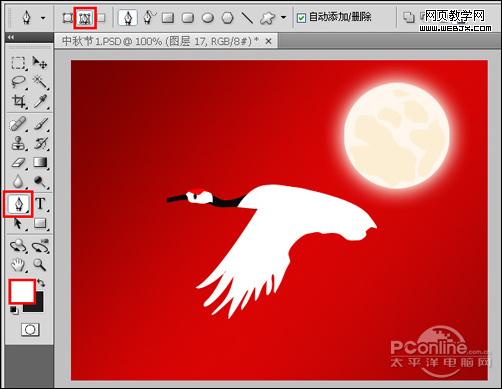Choose Custom Shape tool in options bar

(x=268, y=18)
